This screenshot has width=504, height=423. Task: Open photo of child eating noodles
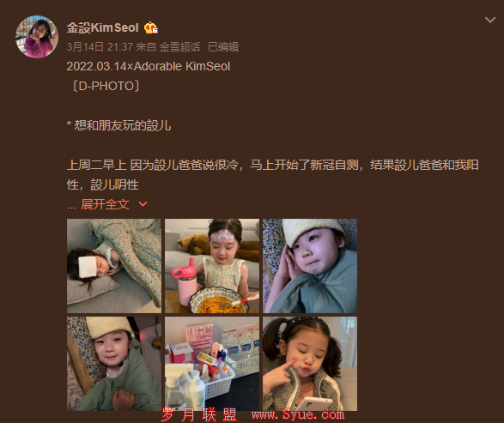click(212, 266)
